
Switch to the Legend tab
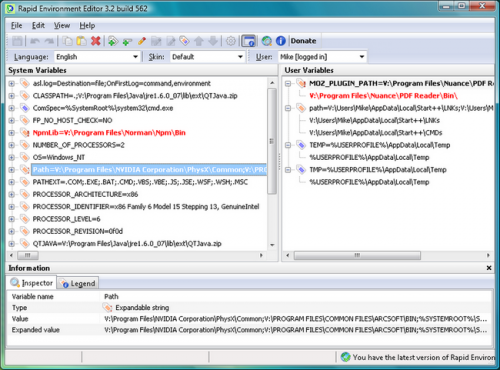78,283
